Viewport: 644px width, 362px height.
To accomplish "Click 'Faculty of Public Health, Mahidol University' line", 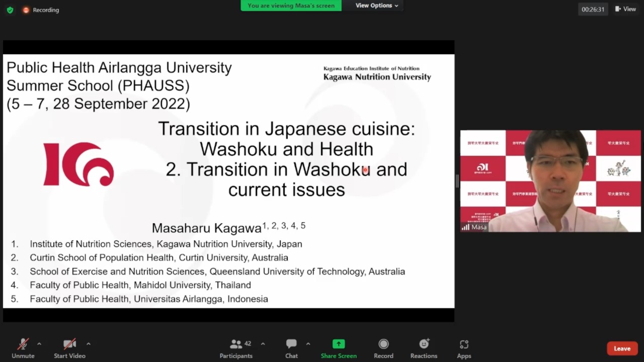I will (140, 285).
